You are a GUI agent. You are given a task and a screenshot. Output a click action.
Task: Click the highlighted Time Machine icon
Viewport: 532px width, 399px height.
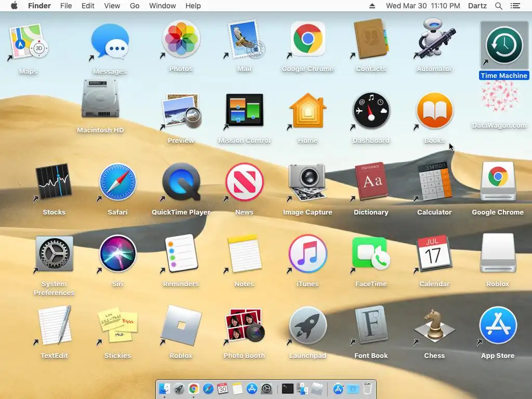point(504,45)
